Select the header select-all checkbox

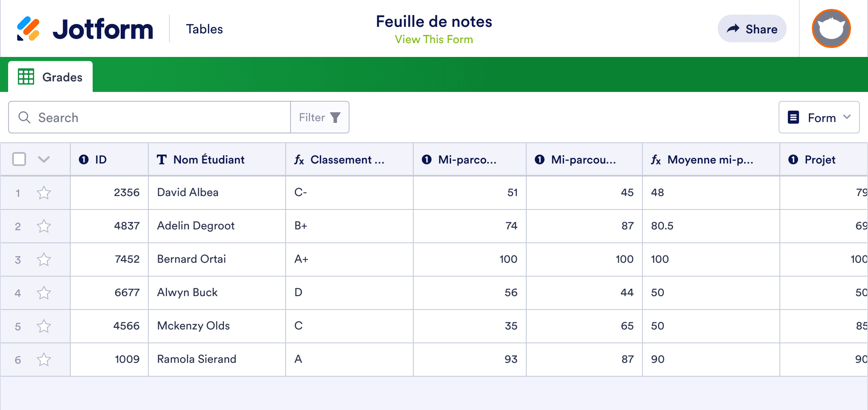(x=19, y=159)
